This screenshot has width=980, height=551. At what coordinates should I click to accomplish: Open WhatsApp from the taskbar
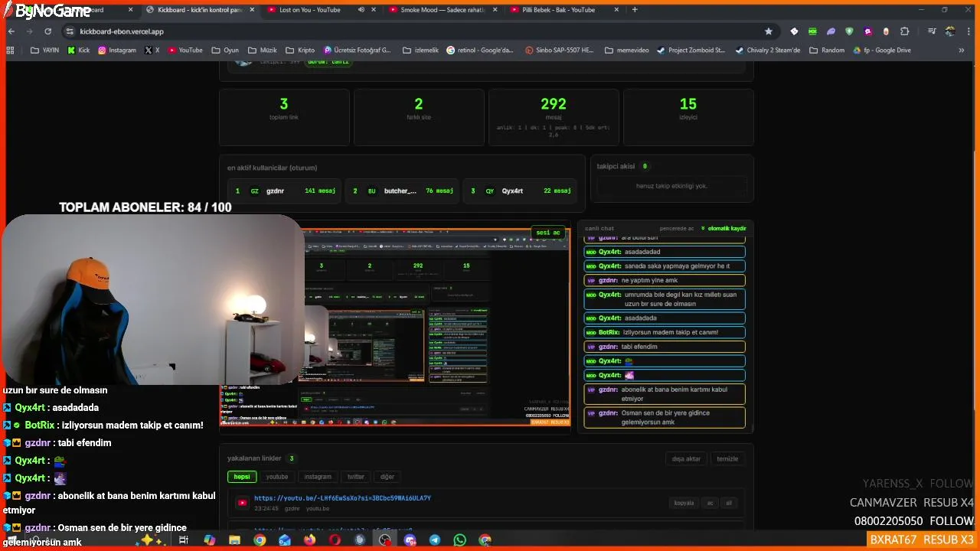click(x=459, y=540)
